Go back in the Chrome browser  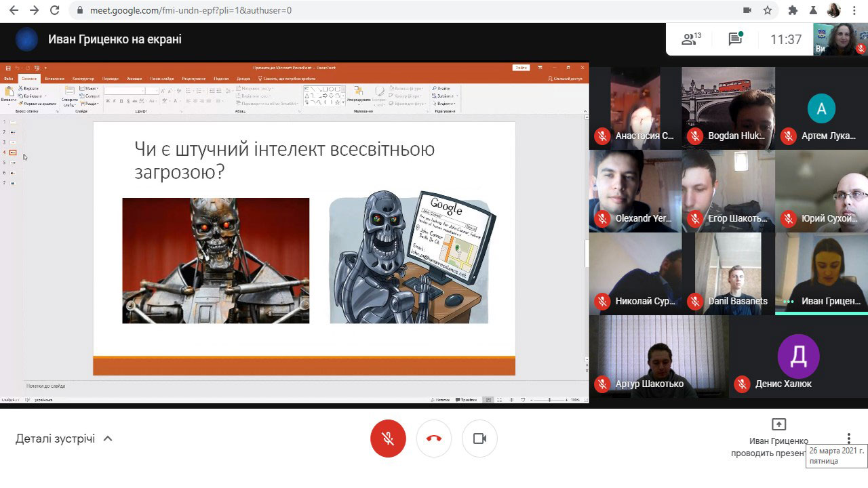pos(14,10)
